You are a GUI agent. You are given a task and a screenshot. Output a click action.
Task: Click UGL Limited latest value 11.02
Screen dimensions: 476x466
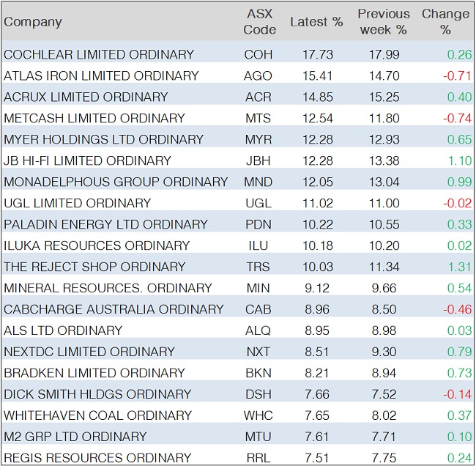point(316,203)
